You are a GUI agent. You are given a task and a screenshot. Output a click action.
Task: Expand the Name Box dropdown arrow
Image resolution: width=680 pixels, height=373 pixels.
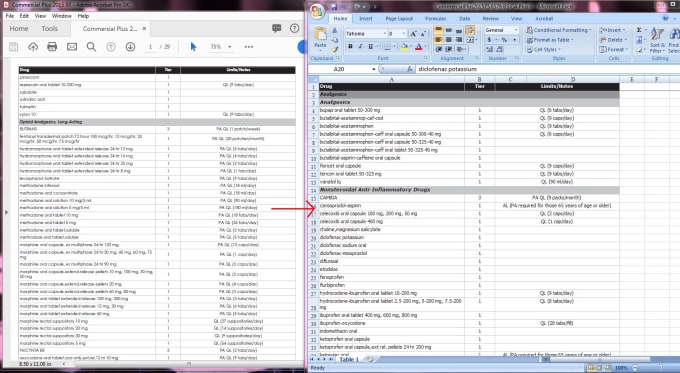pyautogui.click(x=373, y=69)
